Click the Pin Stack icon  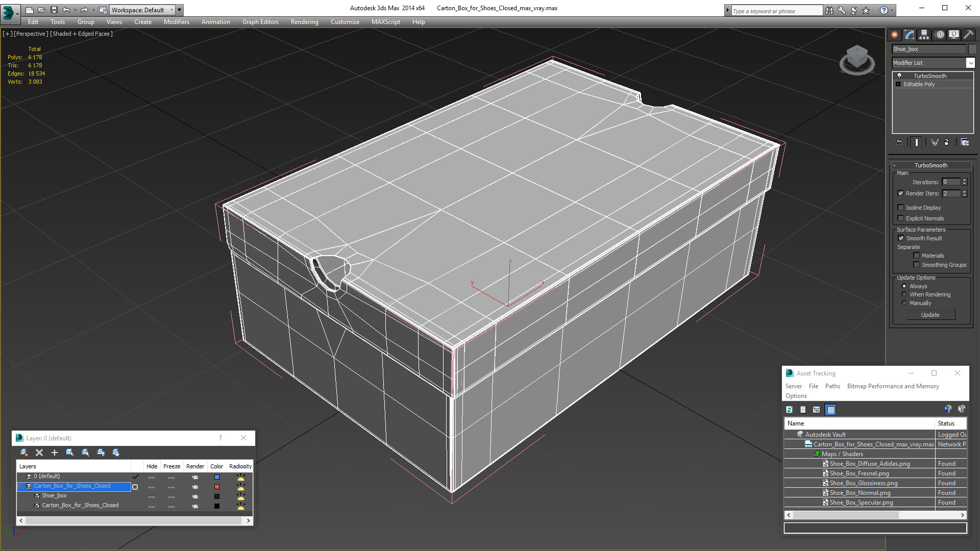[899, 142]
